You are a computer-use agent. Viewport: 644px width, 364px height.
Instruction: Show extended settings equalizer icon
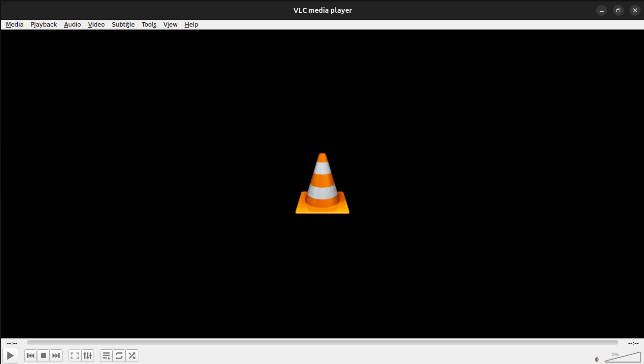click(x=87, y=355)
